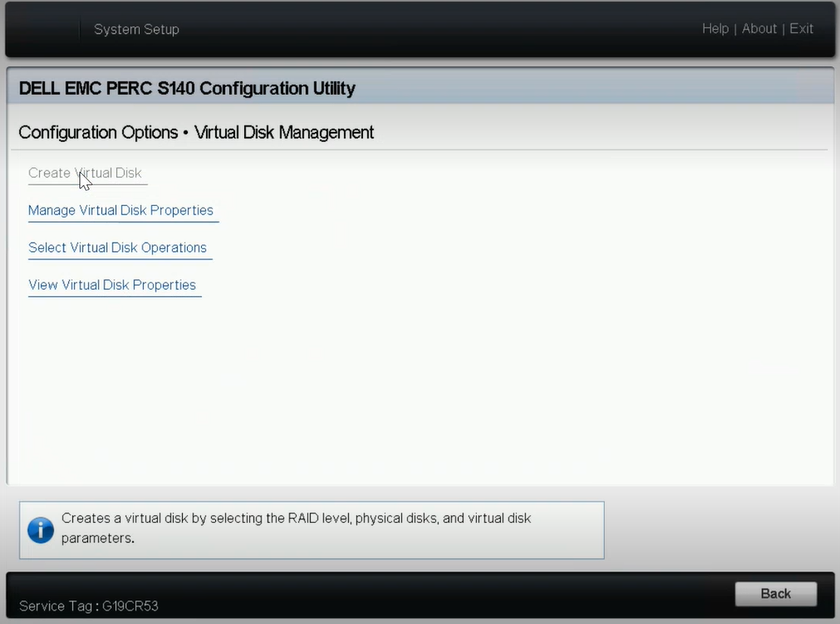Click the Configuration Options breadcrumb heading
The width and height of the screenshot is (840, 624).
pos(196,132)
